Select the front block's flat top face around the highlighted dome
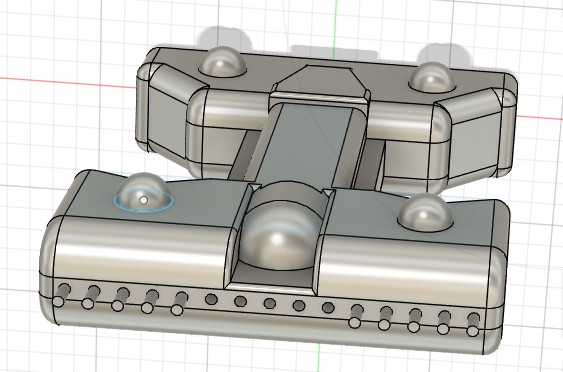 point(201,205)
